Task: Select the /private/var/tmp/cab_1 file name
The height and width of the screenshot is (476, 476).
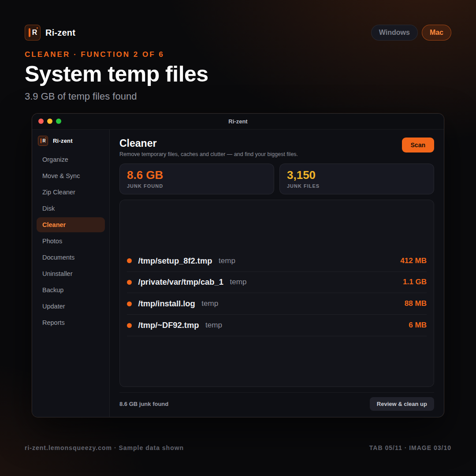Action: (x=181, y=282)
